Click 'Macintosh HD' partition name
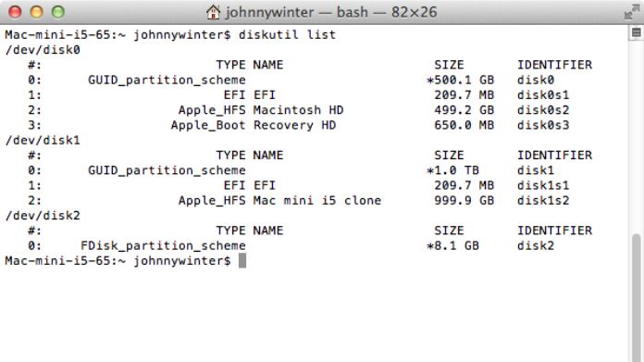644x362 pixels. tap(298, 109)
